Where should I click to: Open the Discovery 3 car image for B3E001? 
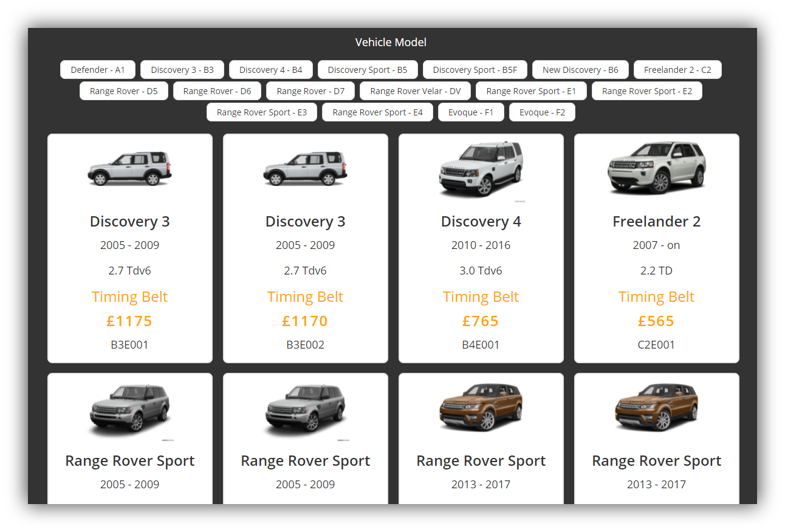[x=130, y=168]
